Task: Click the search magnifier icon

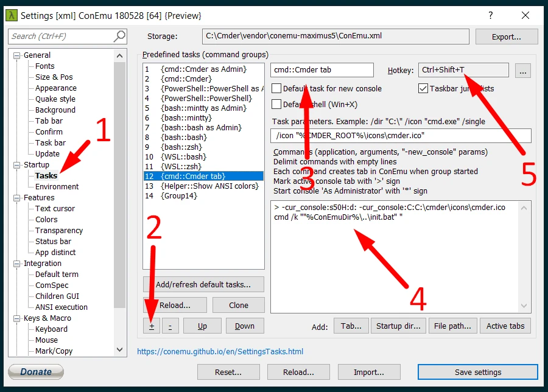Action: (119, 36)
